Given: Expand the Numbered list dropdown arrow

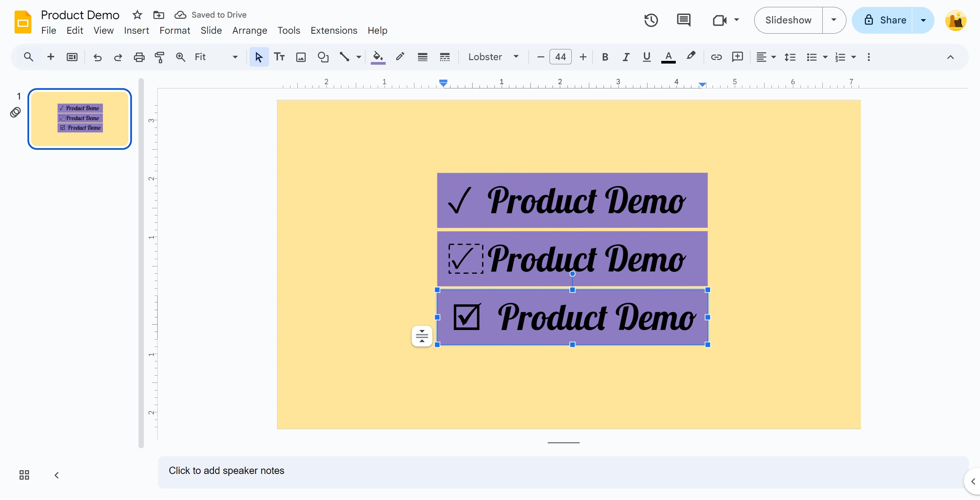Looking at the screenshot, I should point(854,57).
